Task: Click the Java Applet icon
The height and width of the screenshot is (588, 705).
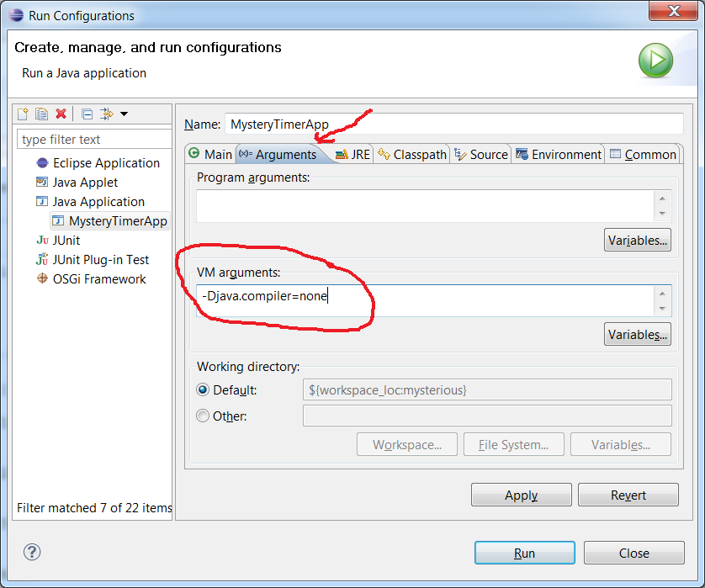Action: tap(42, 182)
